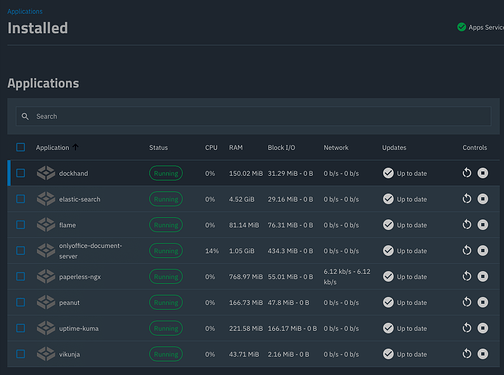The width and height of the screenshot is (504, 375).
Task: Sort table by RAM column
Action: tap(236, 147)
